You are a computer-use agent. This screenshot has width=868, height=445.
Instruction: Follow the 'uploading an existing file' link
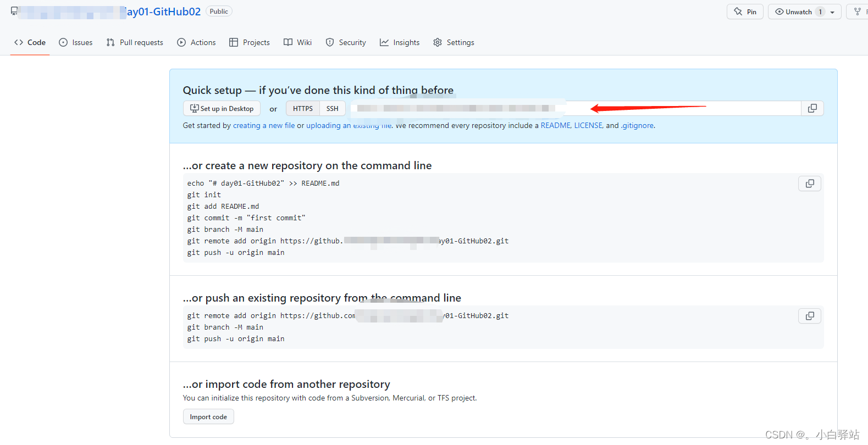coord(349,125)
